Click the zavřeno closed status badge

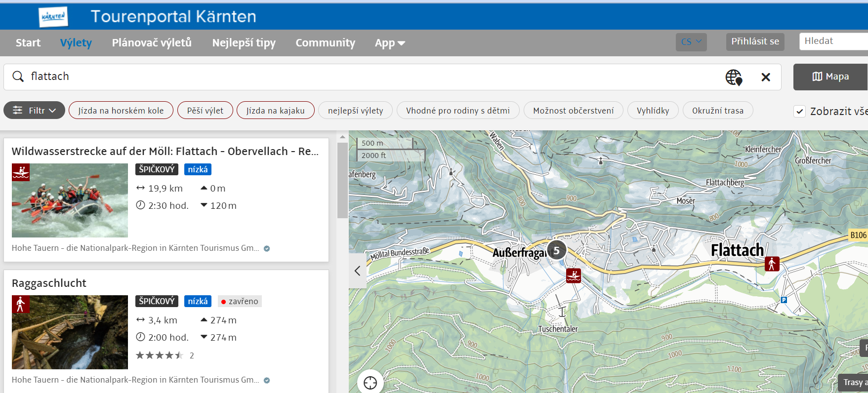[x=240, y=301]
